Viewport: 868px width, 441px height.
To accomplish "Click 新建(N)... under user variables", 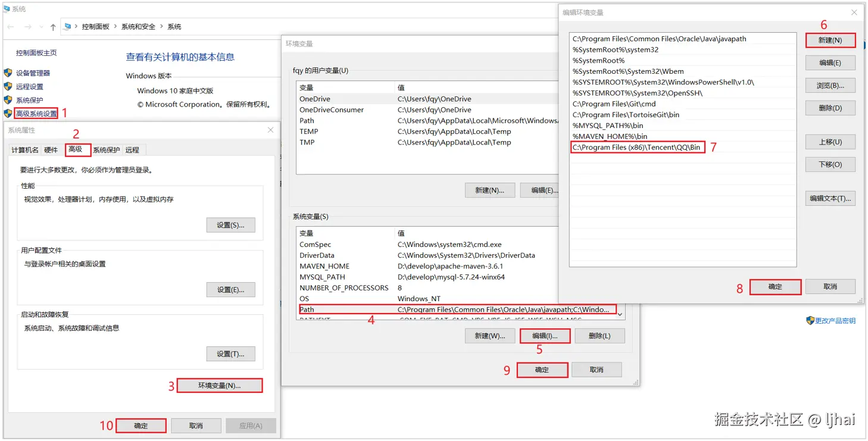I will pos(489,190).
